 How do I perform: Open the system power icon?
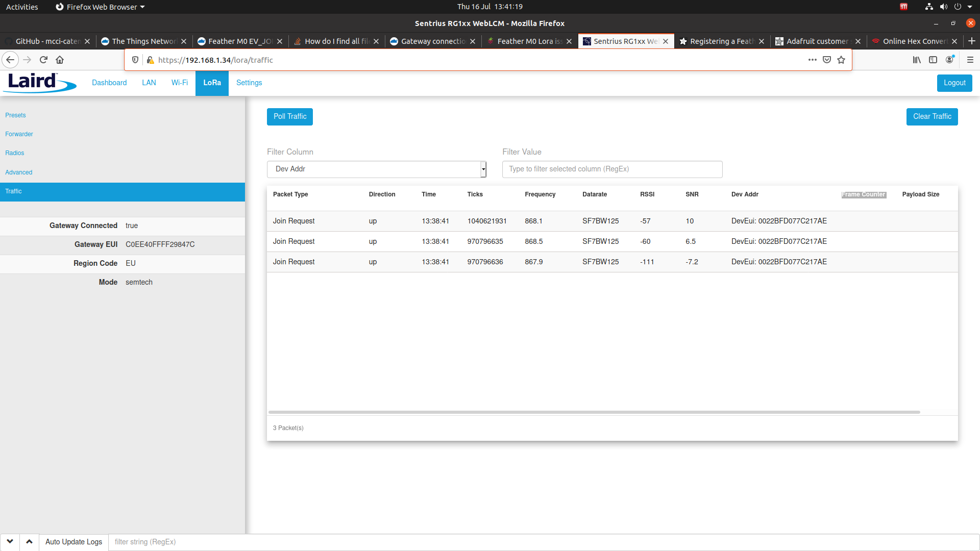point(958,7)
